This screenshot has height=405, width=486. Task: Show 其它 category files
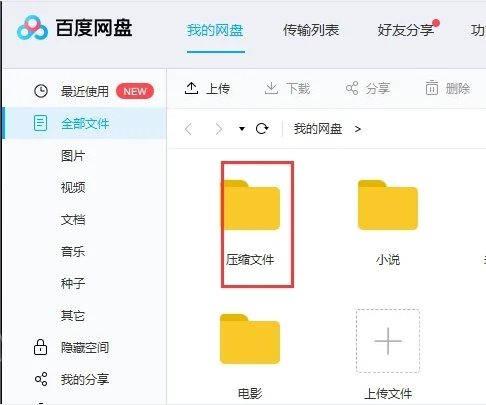pos(73,315)
